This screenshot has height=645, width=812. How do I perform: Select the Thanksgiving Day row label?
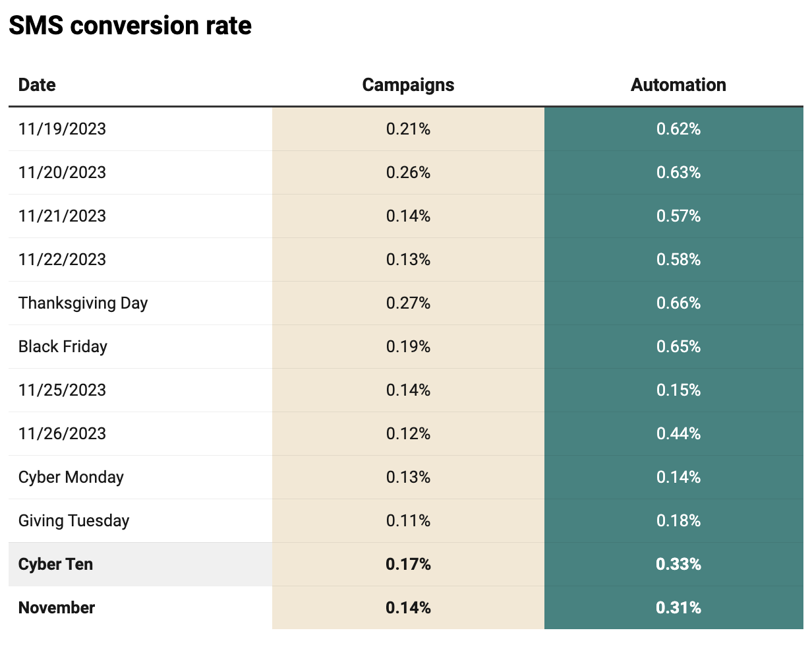point(83,303)
